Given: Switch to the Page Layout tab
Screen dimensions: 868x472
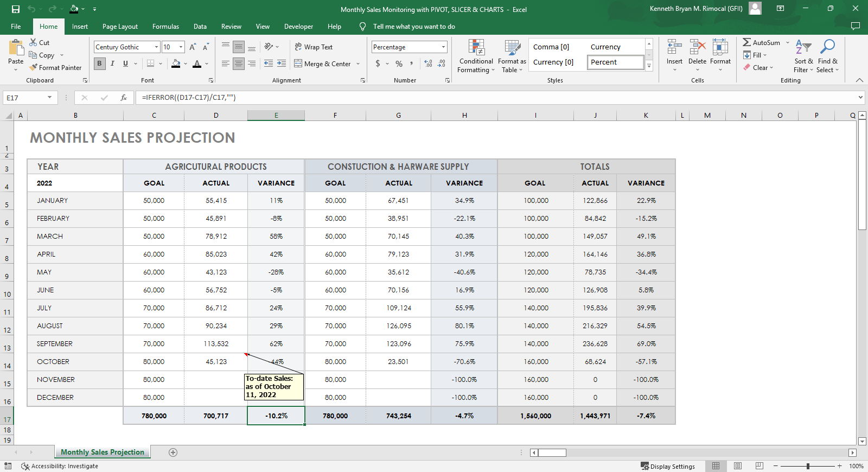Looking at the screenshot, I should click(120, 27).
